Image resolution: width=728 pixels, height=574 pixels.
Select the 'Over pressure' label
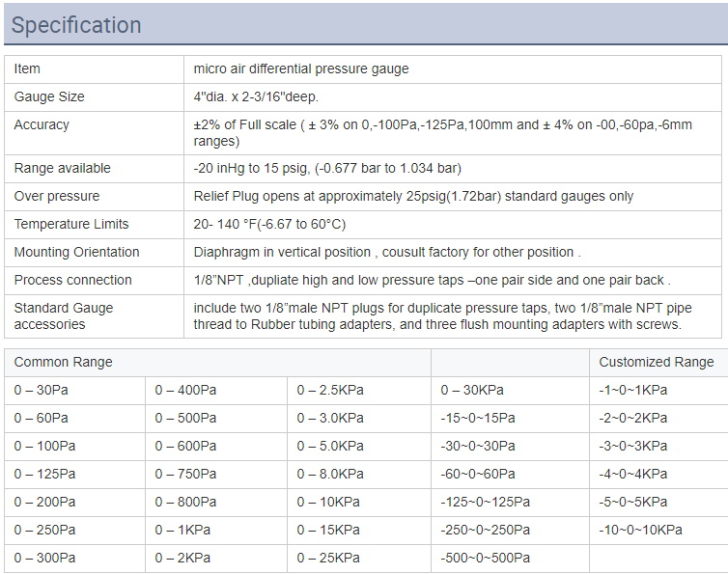click(57, 196)
